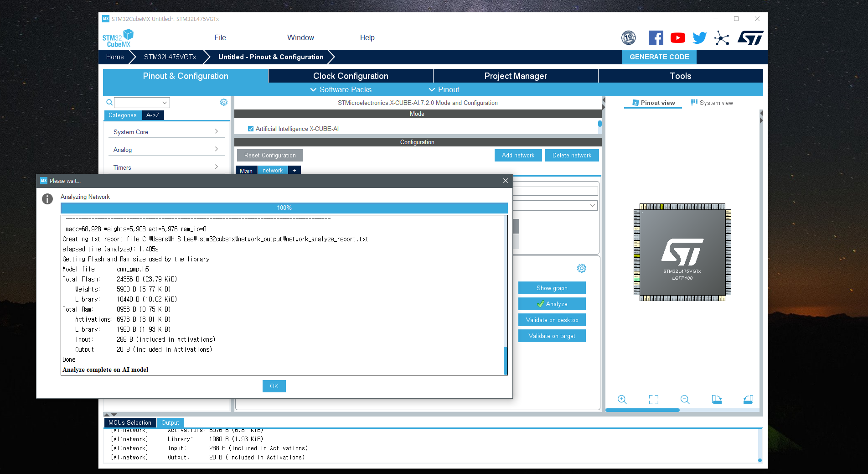Click Add network button
Image resolution: width=868 pixels, height=474 pixels.
point(518,156)
